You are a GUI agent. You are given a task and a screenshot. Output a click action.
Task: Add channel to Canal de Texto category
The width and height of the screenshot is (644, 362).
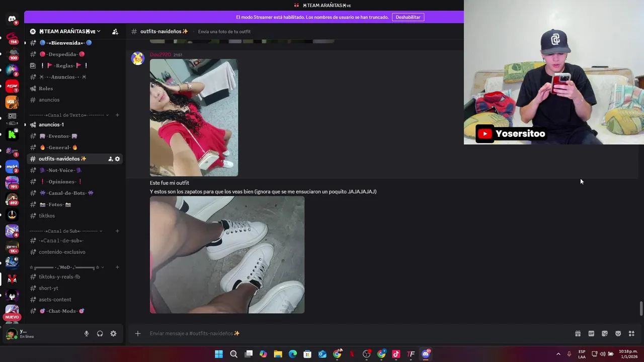tap(117, 115)
